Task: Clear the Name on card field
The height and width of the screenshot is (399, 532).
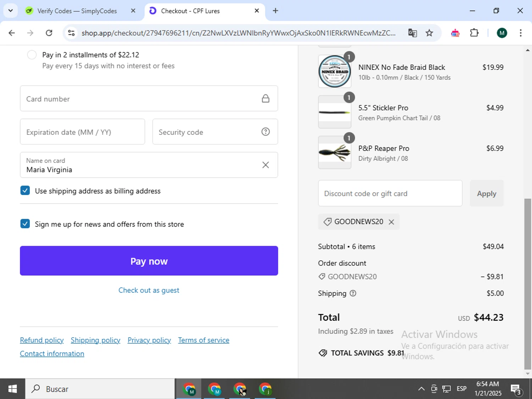Action: point(265,165)
